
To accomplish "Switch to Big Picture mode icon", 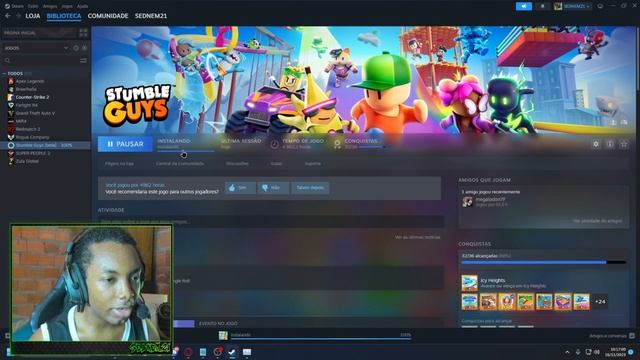I will 600,6.
